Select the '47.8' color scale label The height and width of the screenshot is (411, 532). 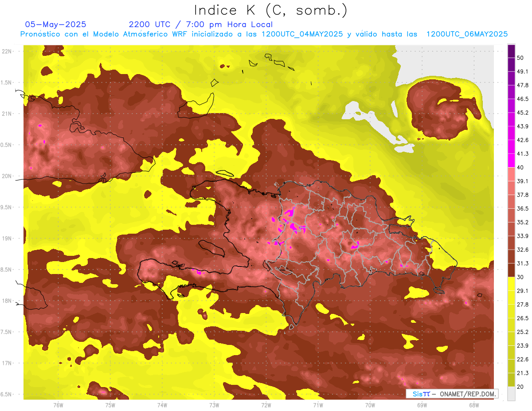click(523, 86)
